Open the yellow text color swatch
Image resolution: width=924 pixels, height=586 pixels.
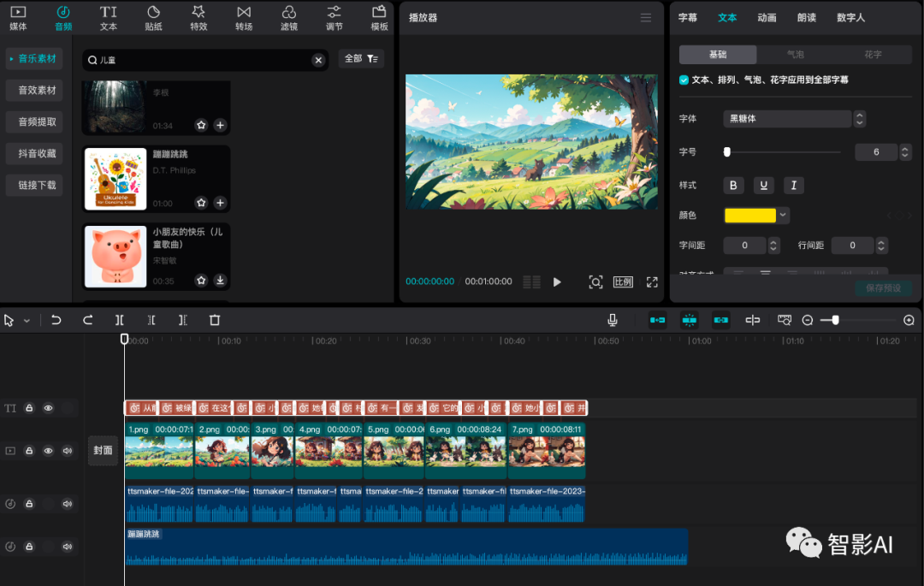pyautogui.click(x=749, y=215)
